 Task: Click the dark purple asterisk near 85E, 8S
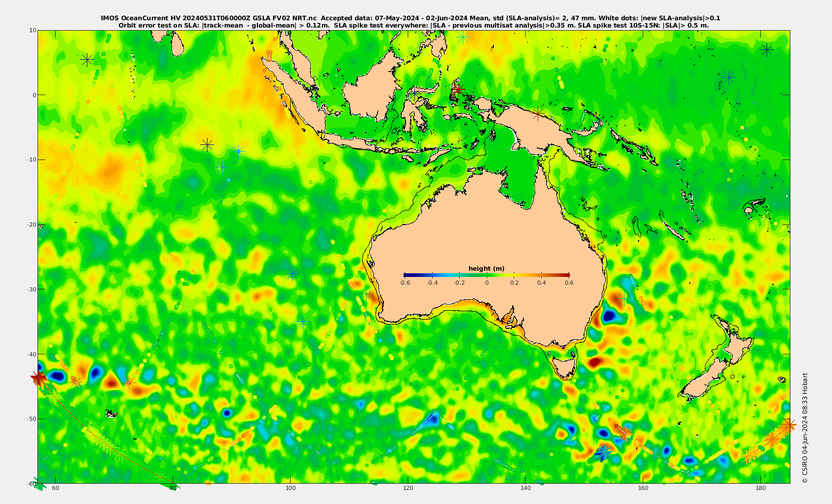coord(207,144)
